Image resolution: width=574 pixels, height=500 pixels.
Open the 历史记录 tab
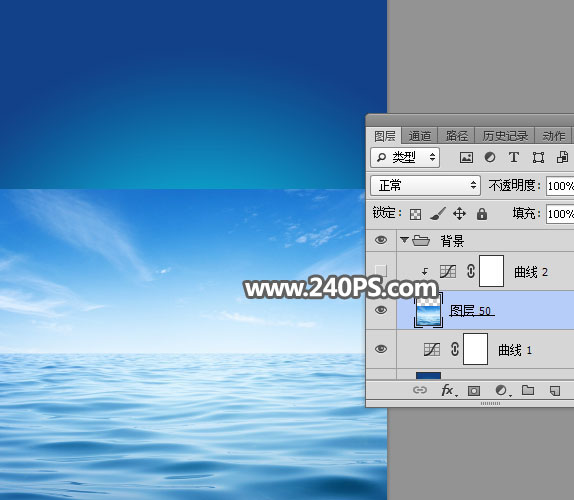(x=505, y=136)
